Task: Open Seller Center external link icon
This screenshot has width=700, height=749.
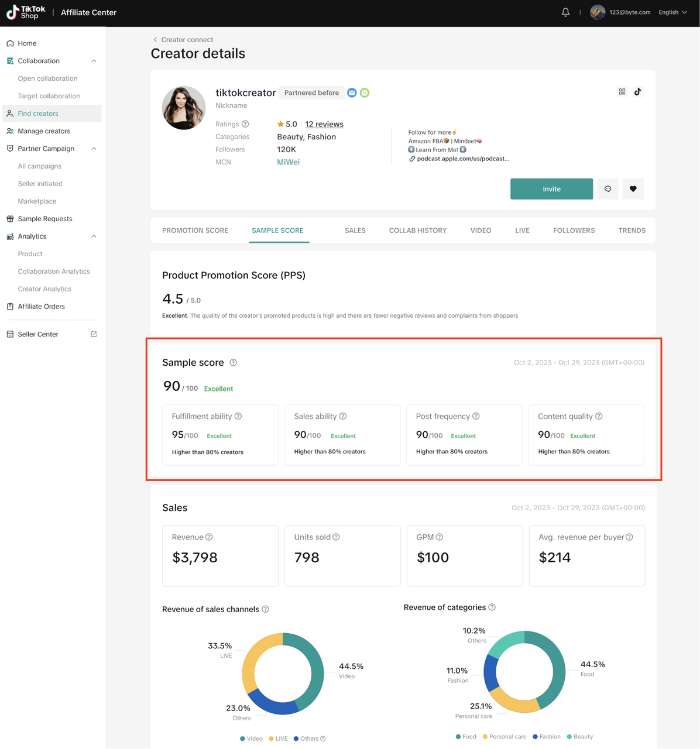Action: 94,334
